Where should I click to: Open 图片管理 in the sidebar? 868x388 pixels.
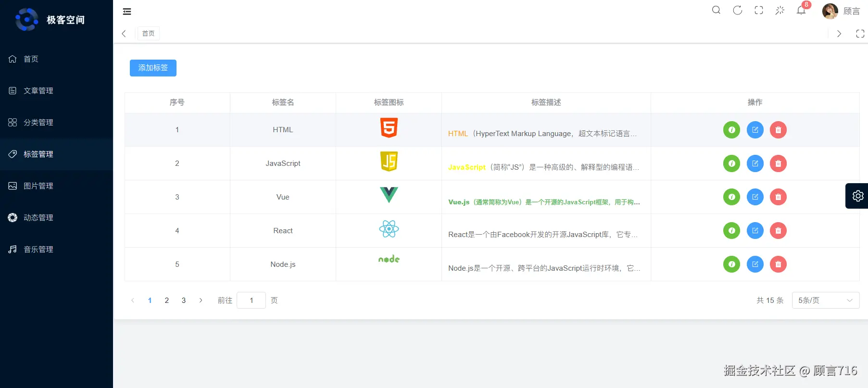[x=56, y=186]
